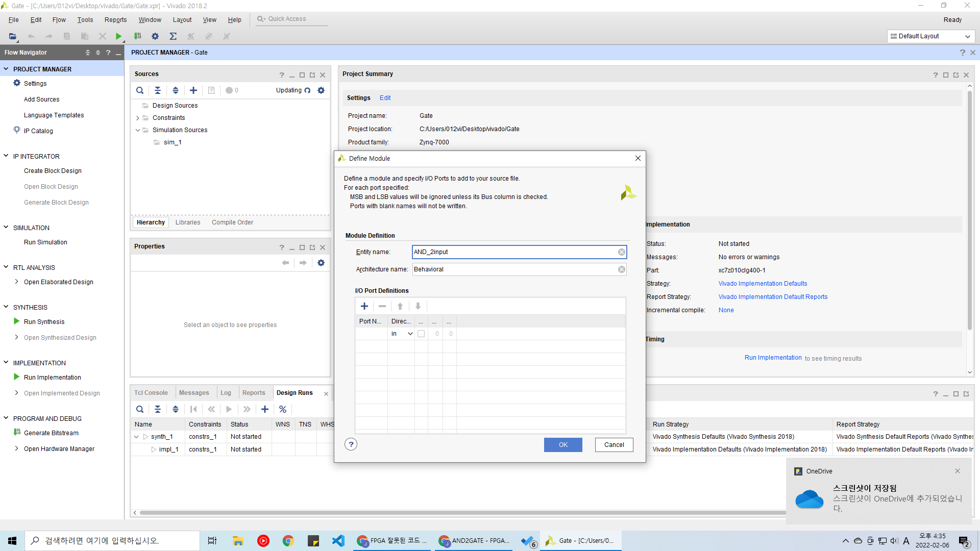980x551 pixels.
Task: Clear the Entity name field icon
Action: click(621, 252)
